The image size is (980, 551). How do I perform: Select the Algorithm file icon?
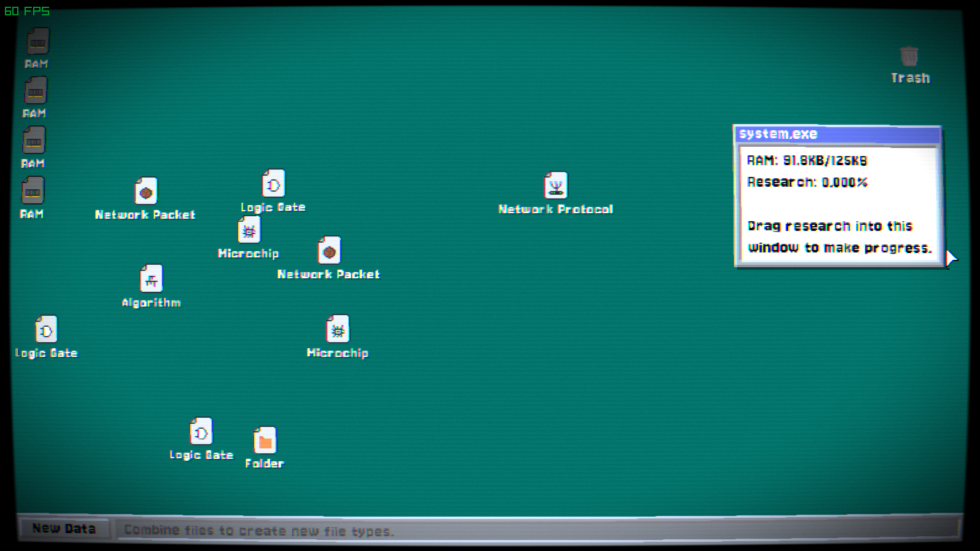coord(151,279)
